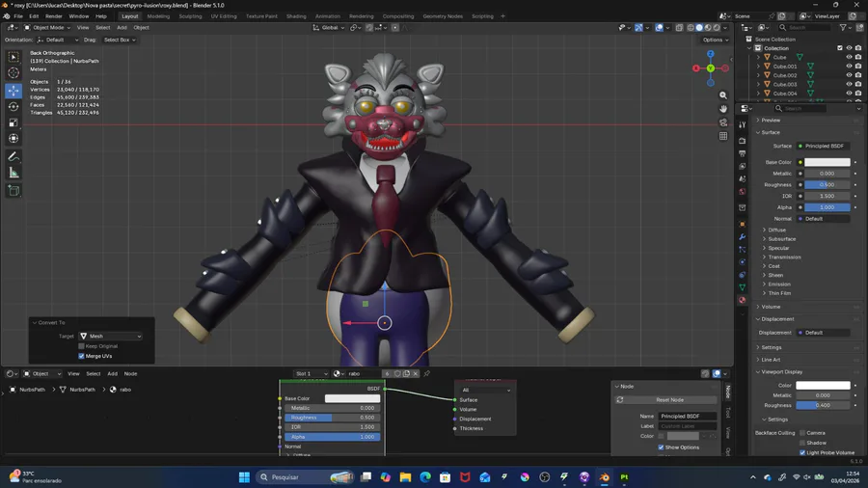
Task: Enable Camera backface culling checkbox
Action: pos(802,433)
